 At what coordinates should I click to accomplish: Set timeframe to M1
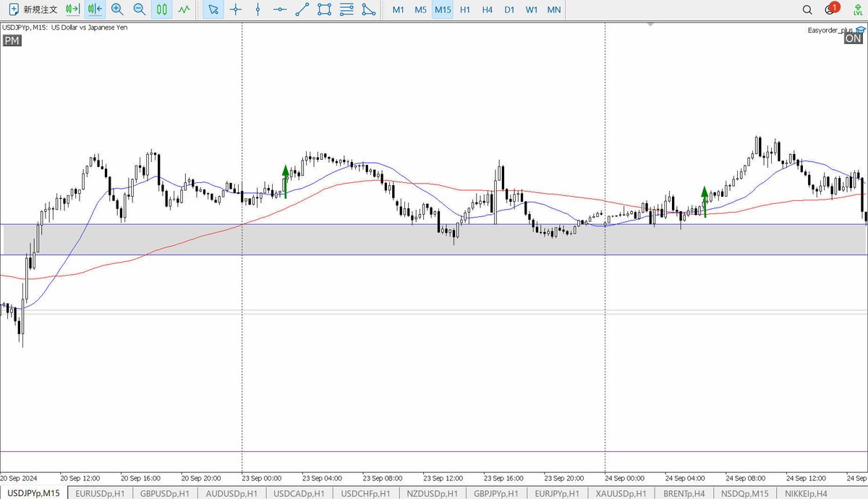pos(399,10)
